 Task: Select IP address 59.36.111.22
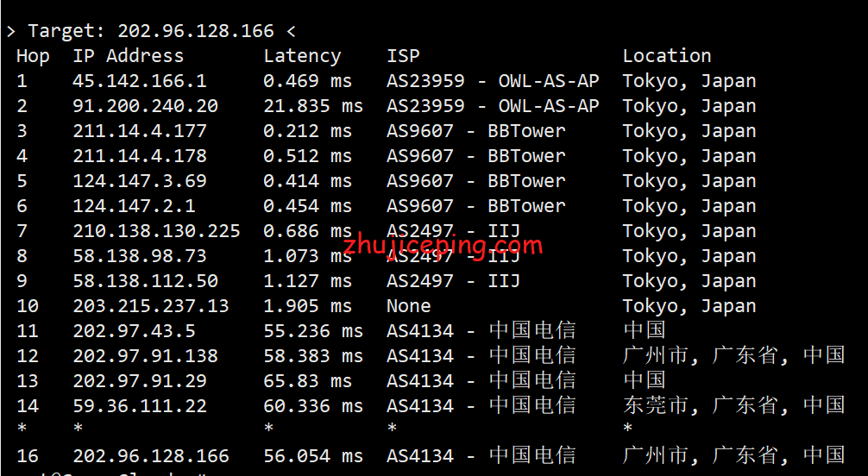click(140, 405)
